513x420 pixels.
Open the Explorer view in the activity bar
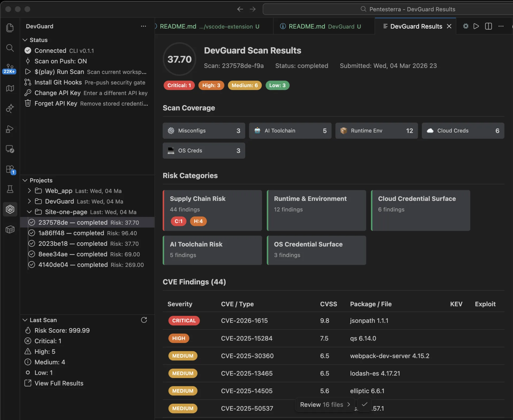coord(10,28)
